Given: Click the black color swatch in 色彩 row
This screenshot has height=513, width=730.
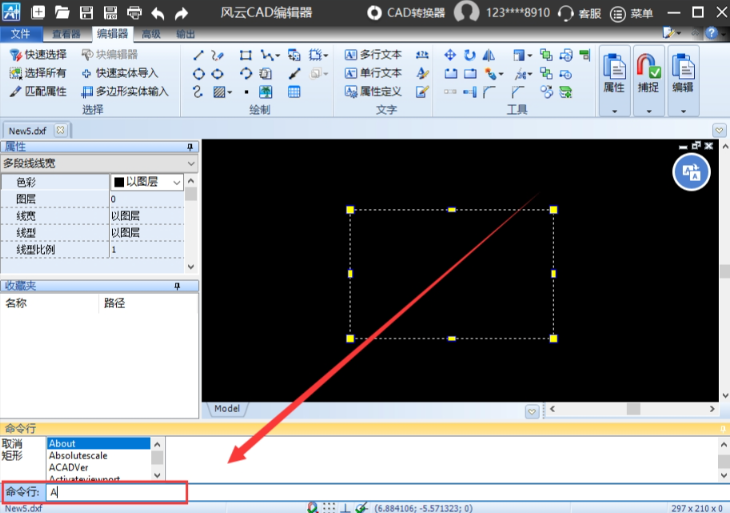Looking at the screenshot, I should (x=119, y=182).
